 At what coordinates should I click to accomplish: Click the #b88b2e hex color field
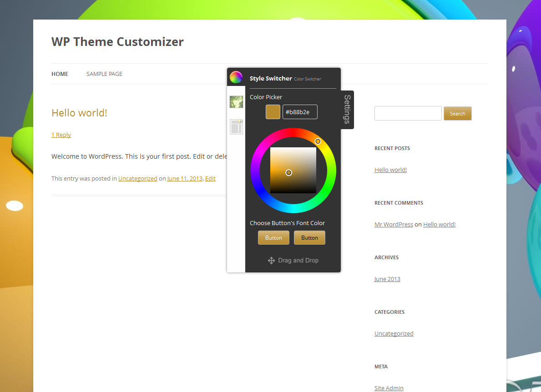[x=300, y=112]
